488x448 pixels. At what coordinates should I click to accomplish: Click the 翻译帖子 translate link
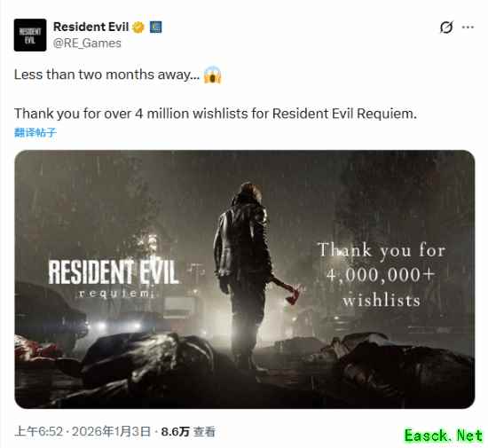click(x=35, y=132)
